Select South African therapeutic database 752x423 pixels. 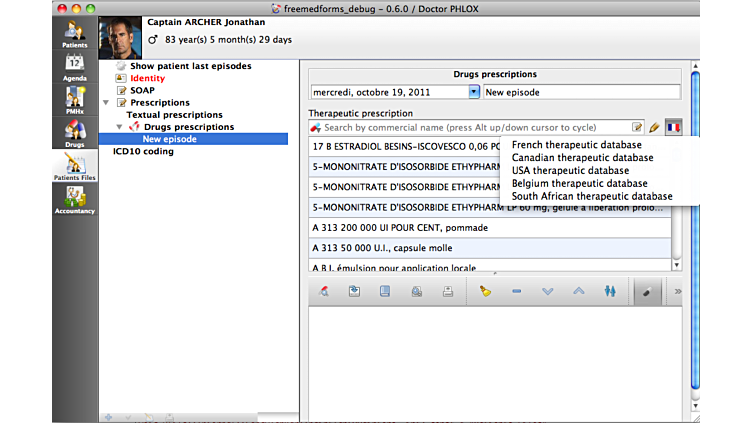[592, 196]
